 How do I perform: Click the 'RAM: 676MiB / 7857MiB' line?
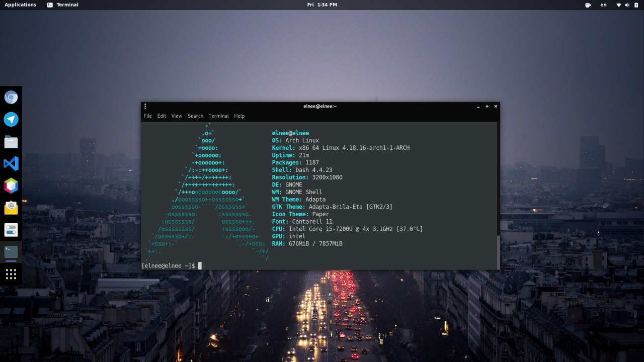tap(307, 243)
